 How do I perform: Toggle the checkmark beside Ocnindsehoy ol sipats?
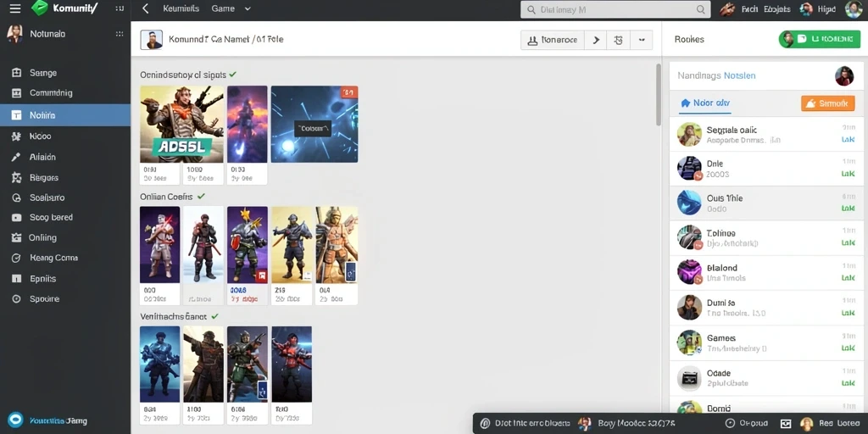click(232, 75)
